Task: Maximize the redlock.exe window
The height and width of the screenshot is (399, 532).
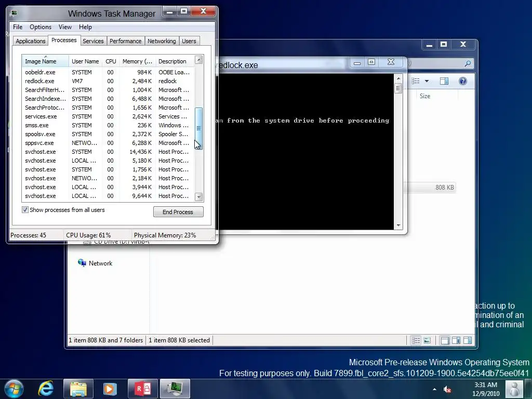Action: point(371,62)
